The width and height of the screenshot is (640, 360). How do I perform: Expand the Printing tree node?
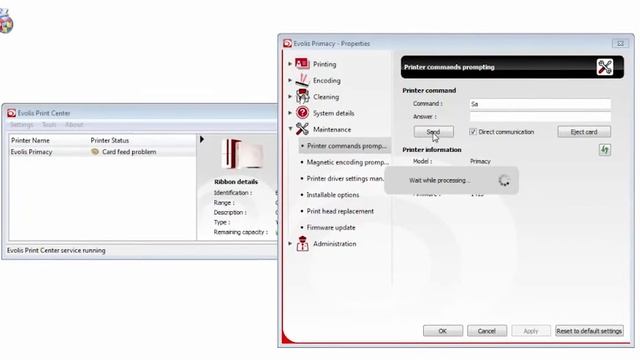[x=290, y=64]
